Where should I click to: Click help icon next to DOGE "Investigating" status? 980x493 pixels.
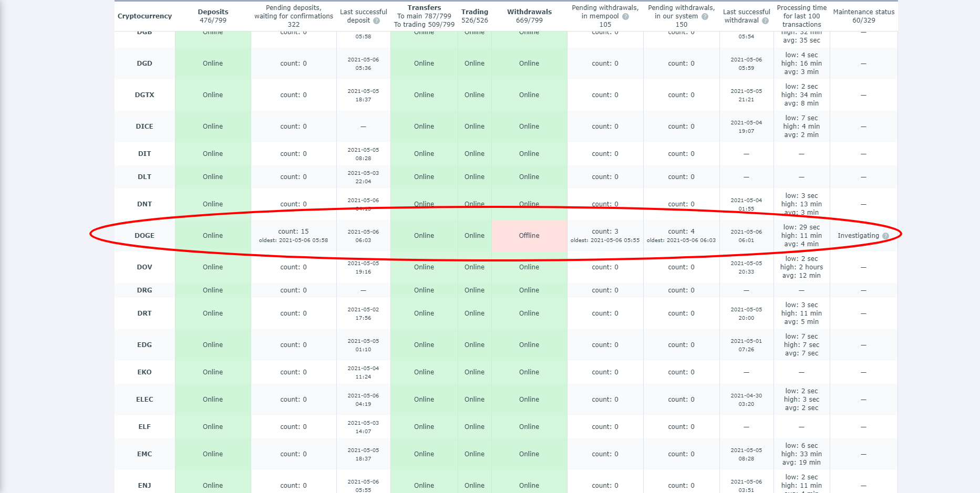885,236
